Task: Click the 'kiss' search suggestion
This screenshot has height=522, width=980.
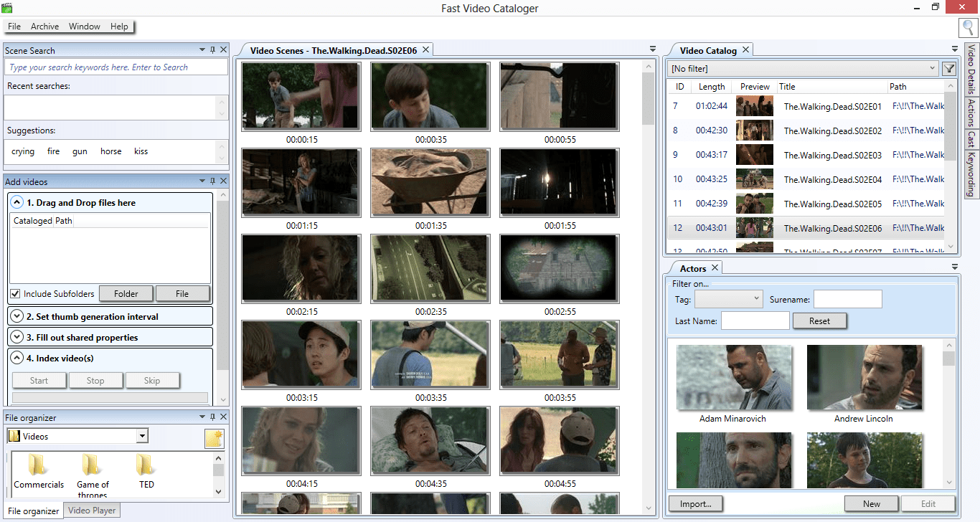Action: click(141, 151)
